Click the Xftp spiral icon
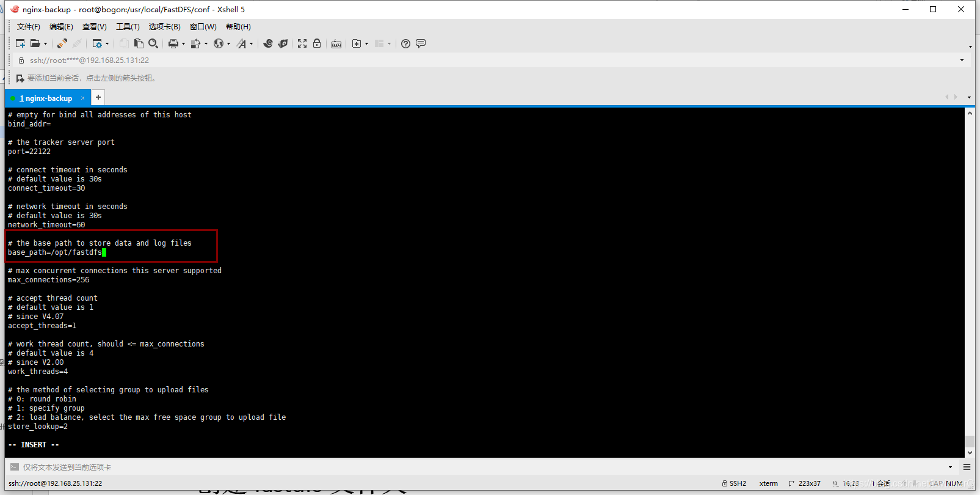 pos(268,43)
